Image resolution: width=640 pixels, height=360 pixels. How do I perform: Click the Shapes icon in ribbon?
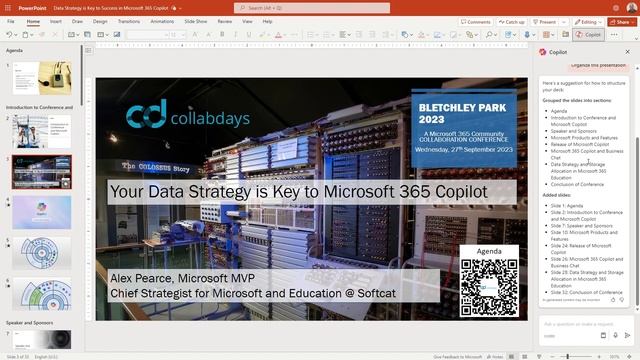pyautogui.click(x=404, y=35)
